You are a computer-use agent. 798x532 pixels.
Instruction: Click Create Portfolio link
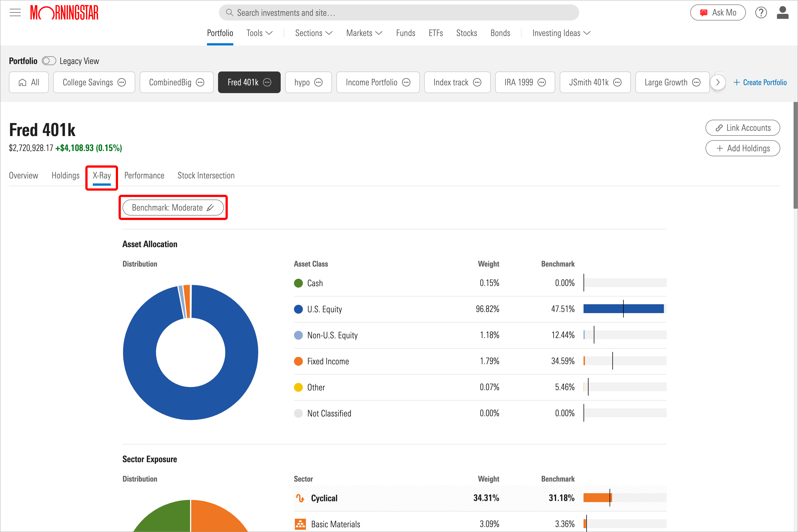760,83
